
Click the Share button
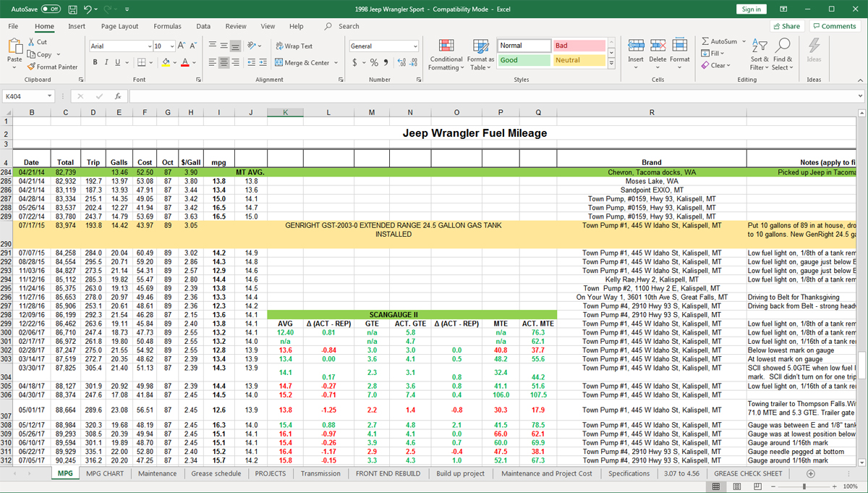[786, 26]
